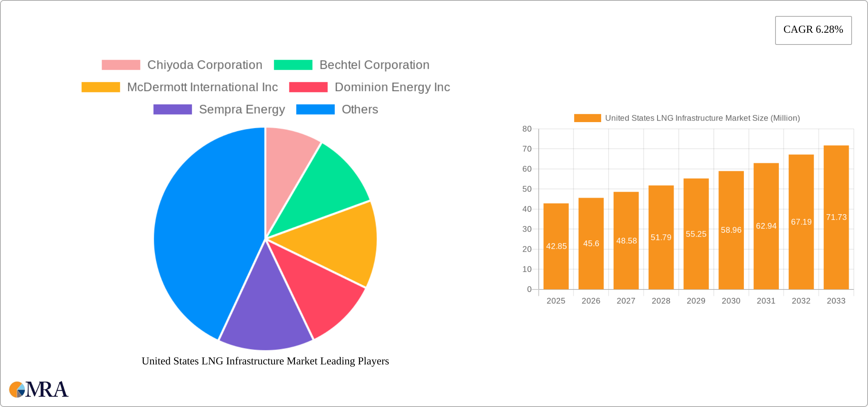Click the 2027 bar showing 48.58
The width and height of the screenshot is (868, 407).
626,241
